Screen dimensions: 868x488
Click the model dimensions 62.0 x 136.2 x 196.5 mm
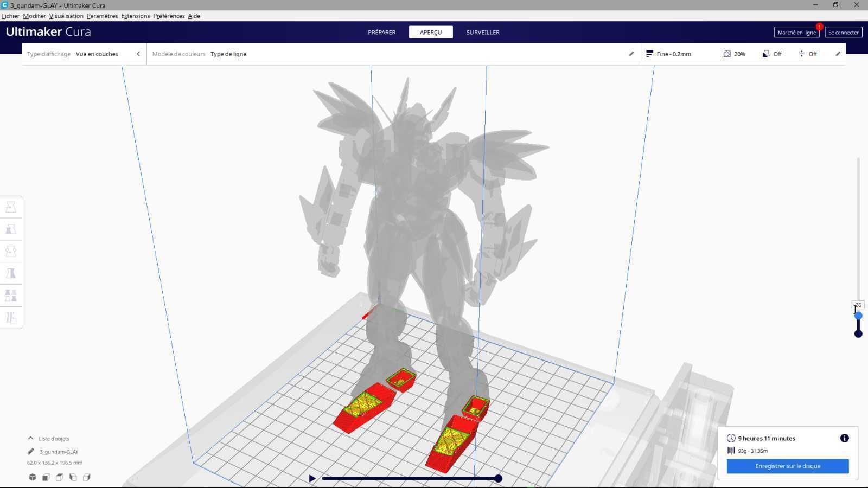click(x=55, y=463)
